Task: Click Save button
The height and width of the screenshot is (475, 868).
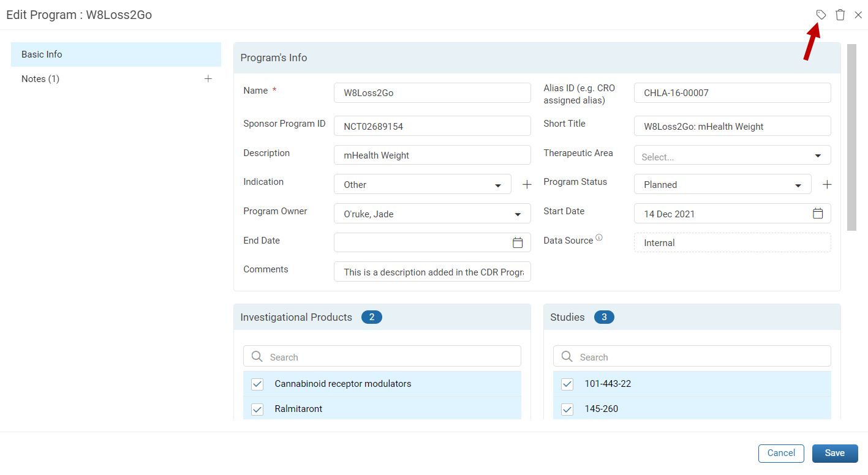Action: pos(835,453)
